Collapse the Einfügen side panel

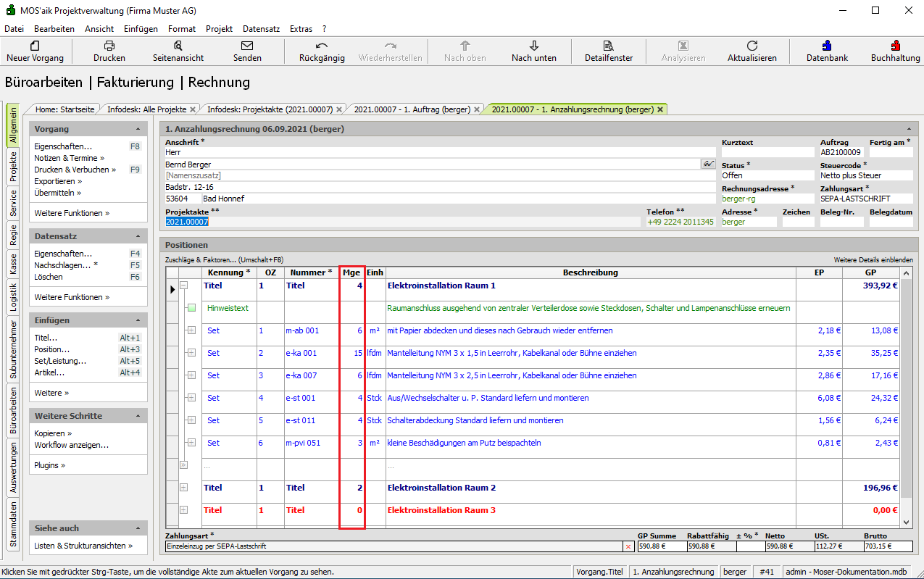coord(138,320)
